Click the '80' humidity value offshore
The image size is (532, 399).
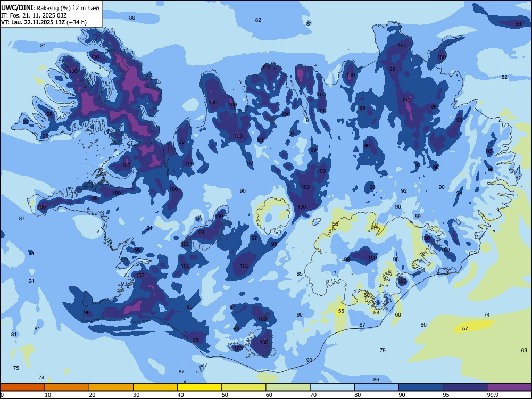pyautogui.click(x=423, y=325)
